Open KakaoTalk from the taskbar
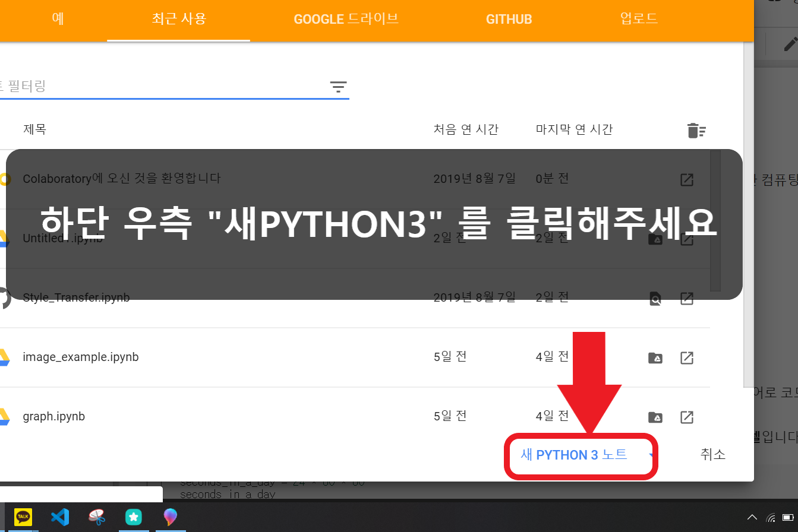The height and width of the screenshot is (532, 798). click(23, 517)
